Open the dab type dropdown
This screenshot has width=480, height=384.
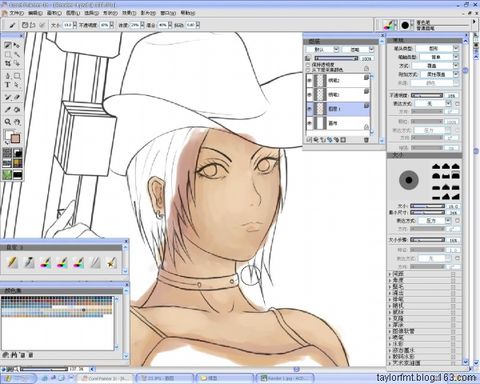[437, 48]
